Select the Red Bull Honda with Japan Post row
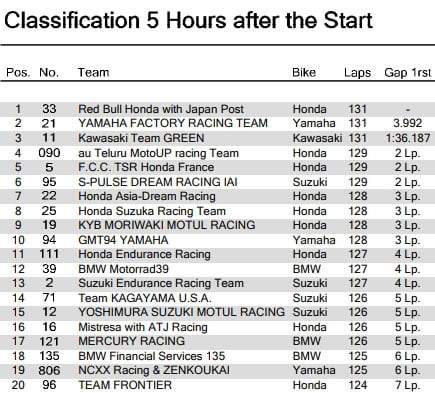Viewport: 435px width, 393px height. (217, 109)
